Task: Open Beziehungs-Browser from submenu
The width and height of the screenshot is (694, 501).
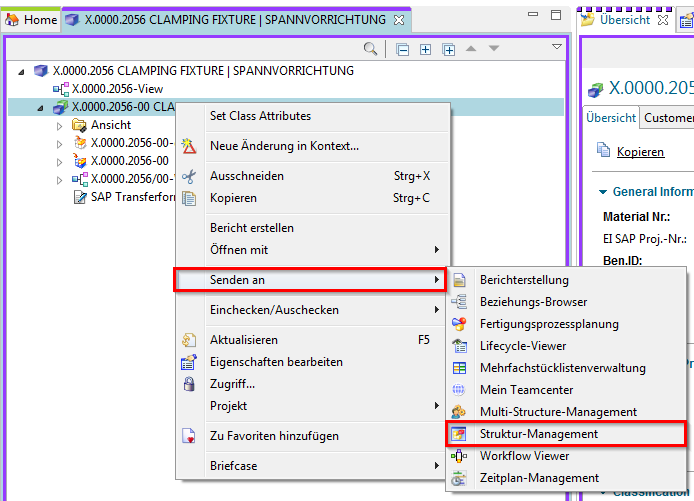Action: click(x=533, y=302)
